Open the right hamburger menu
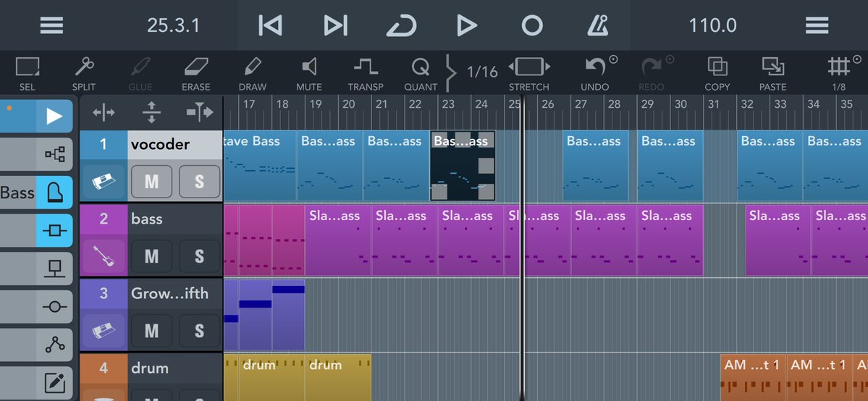Image resolution: width=868 pixels, height=401 pixels. 817,25
